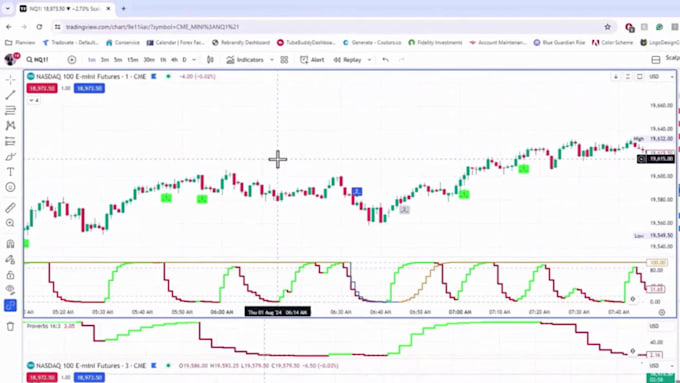
Task: Select the crosshair cursor tool
Action: [10, 79]
